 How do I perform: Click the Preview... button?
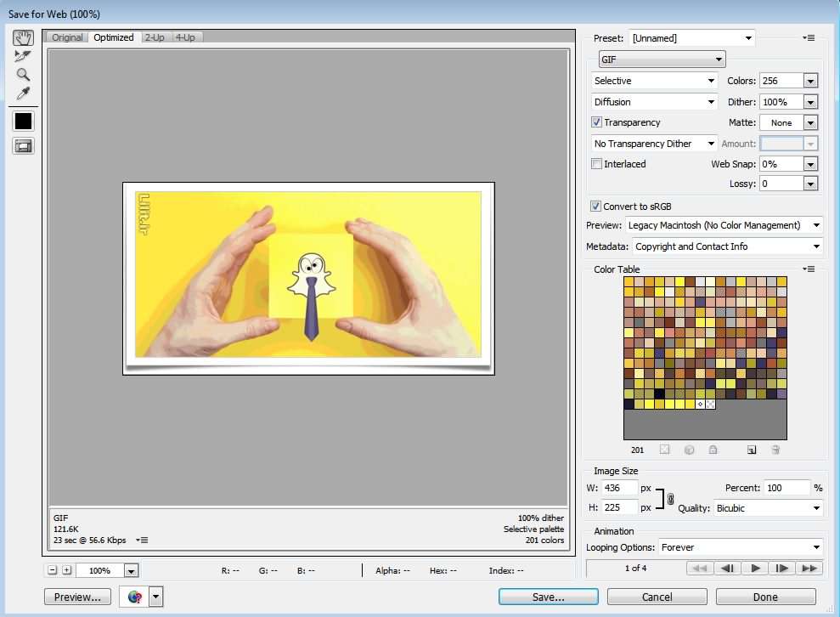(77, 597)
